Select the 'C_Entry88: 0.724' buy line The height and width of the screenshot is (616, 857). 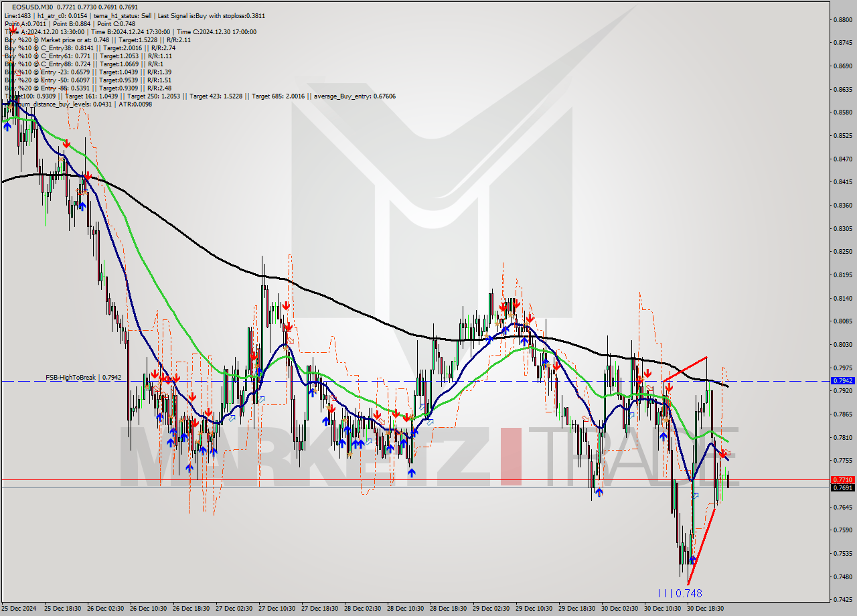(84, 64)
